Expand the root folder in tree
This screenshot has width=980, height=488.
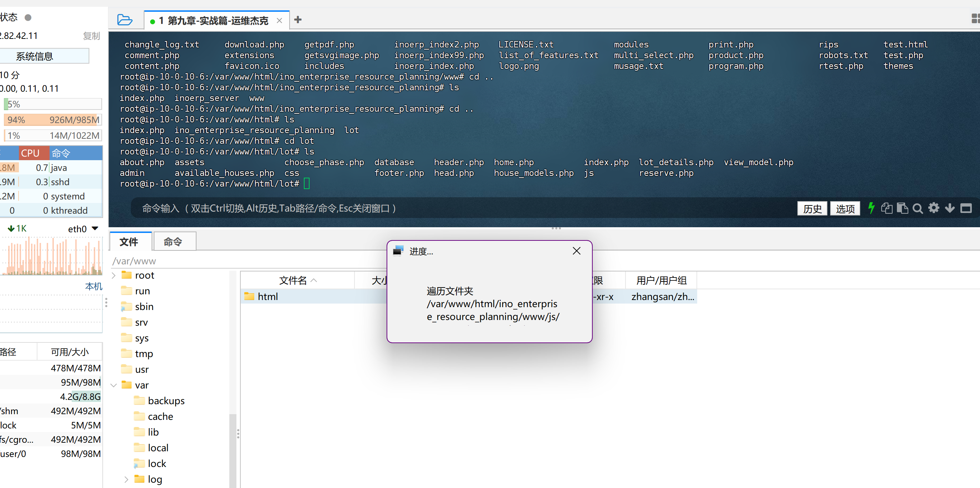(x=113, y=275)
